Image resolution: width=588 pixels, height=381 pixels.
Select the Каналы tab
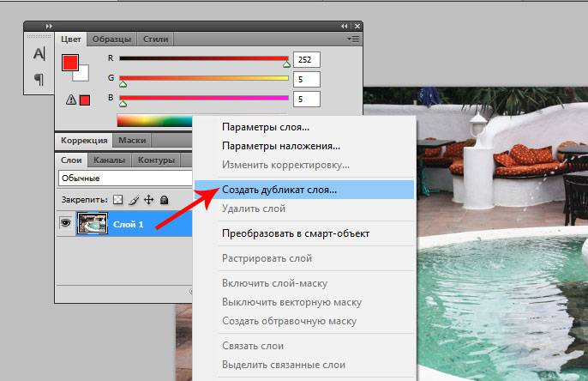(109, 160)
